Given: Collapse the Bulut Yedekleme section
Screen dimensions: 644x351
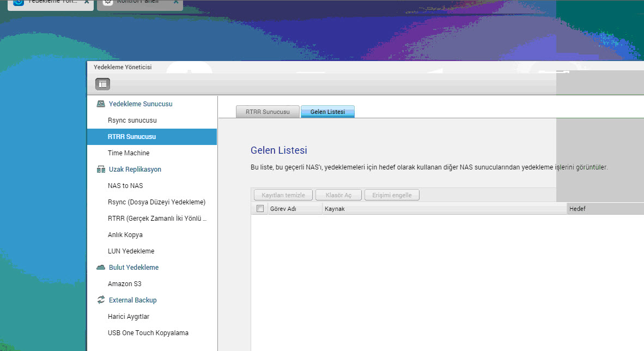Looking at the screenshot, I should point(133,267).
